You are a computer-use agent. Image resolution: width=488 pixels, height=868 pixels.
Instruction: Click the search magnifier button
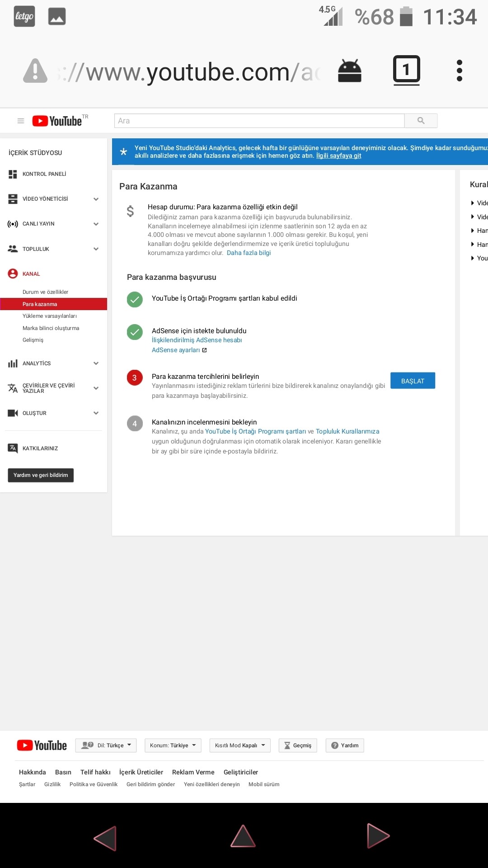[421, 121]
